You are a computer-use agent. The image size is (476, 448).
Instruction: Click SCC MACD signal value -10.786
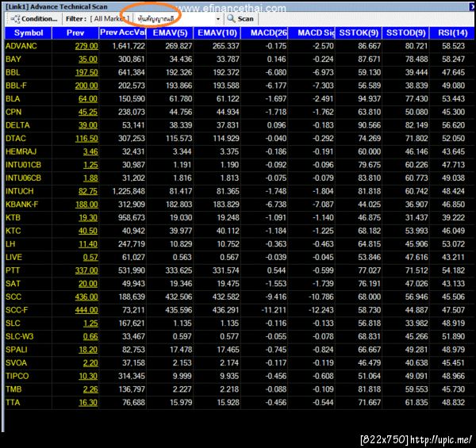click(x=321, y=297)
